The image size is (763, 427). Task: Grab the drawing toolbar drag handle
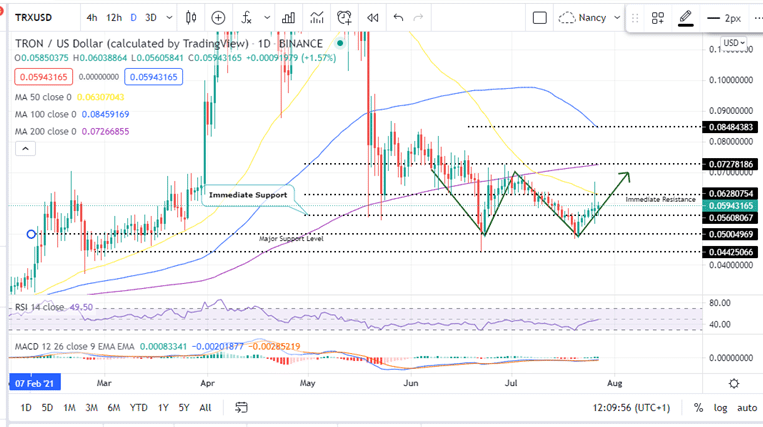click(x=635, y=18)
